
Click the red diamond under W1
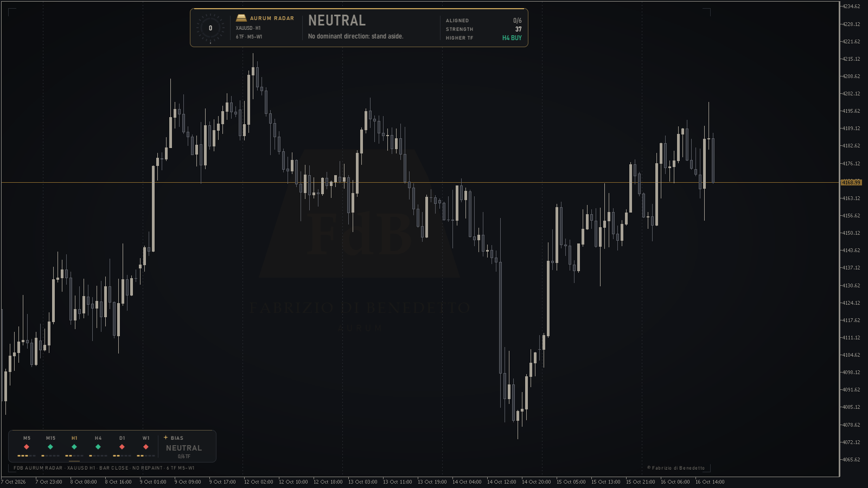146,447
